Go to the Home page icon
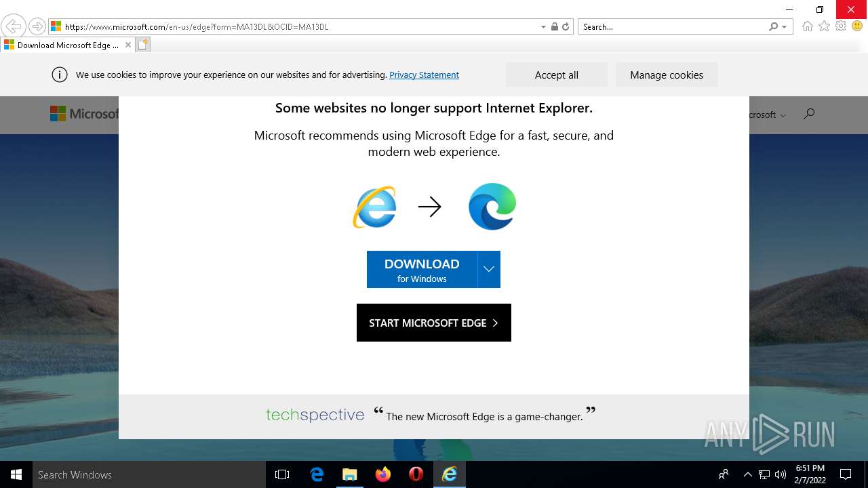The width and height of the screenshot is (868, 488). 807,26
